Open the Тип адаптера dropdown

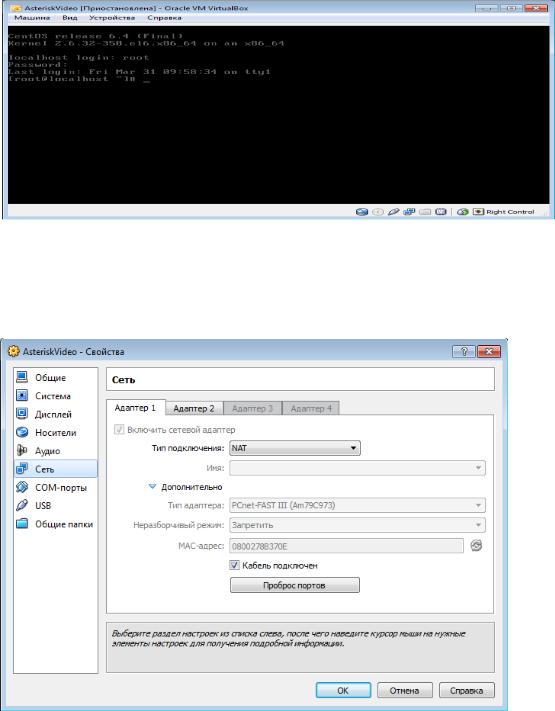pyautogui.click(x=357, y=505)
